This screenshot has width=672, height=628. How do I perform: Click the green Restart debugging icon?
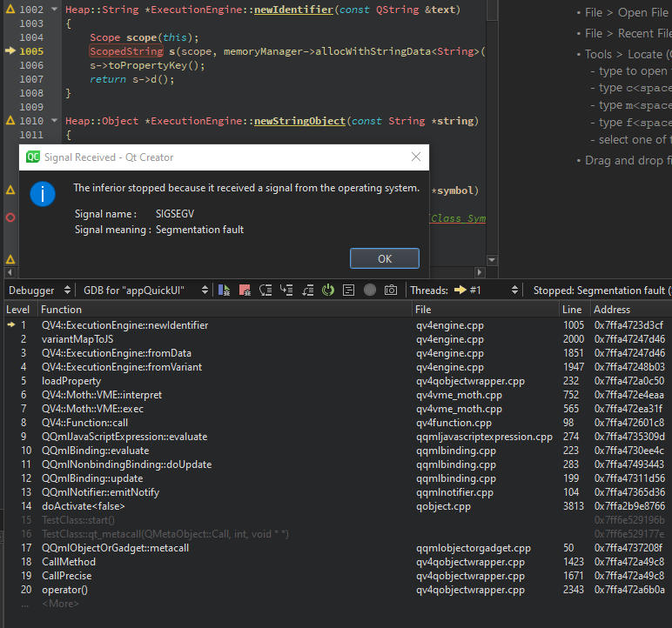pyautogui.click(x=328, y=291)
